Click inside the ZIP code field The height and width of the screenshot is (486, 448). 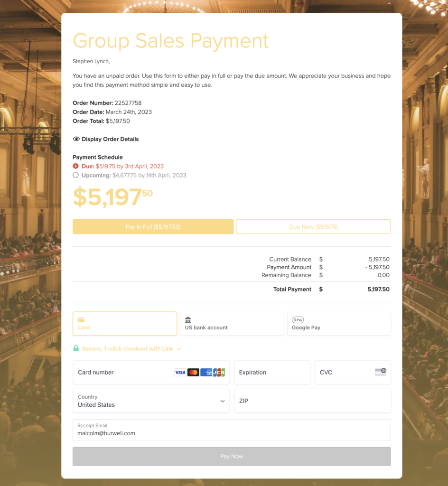[x=312, y=401]
